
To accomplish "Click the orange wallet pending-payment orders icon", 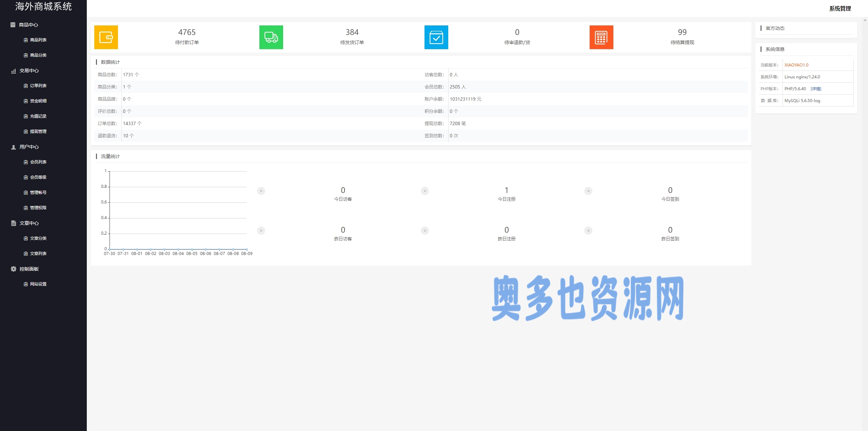I will point(106,37).
